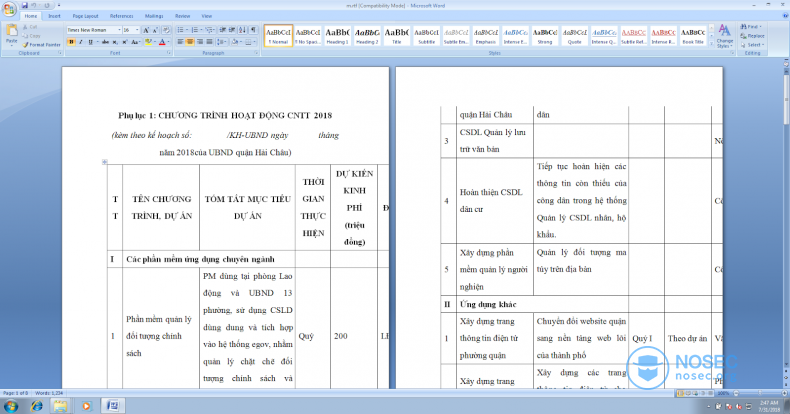790x414 pixels.
Task: Adjust the zoom slider
Action: coord(759,393)
